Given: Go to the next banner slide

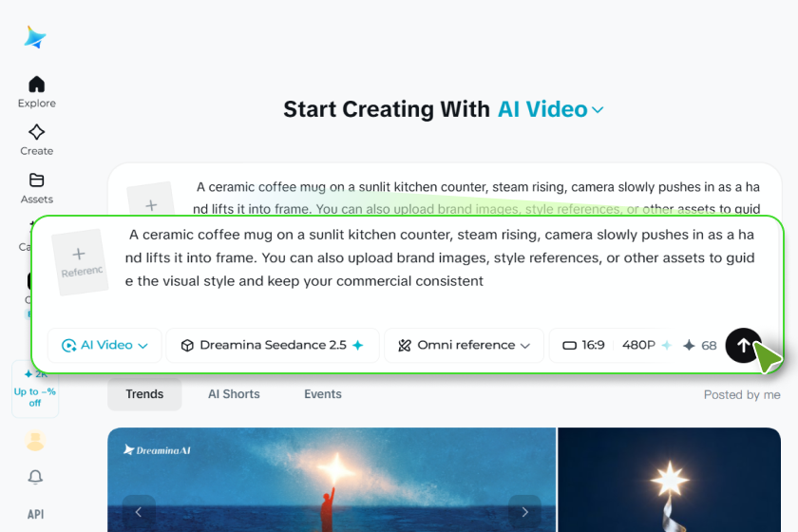Looking at the screenshot, I should point(524,512).
